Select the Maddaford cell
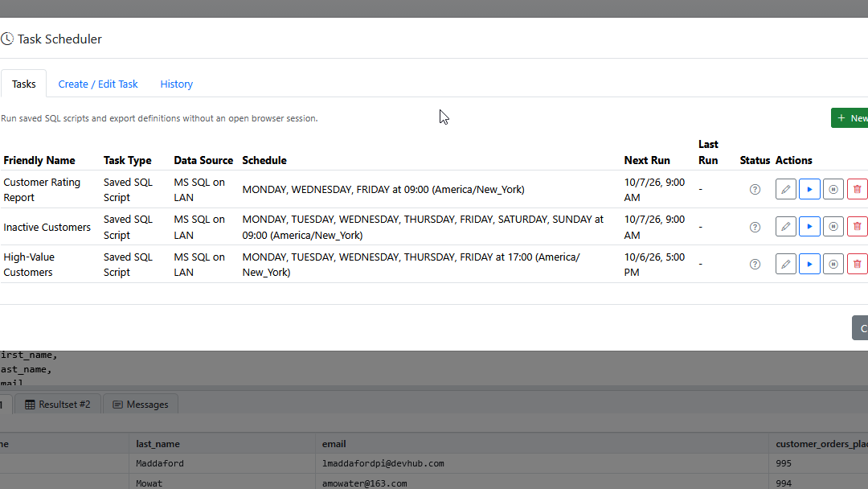868x489 pixels. (222, 463)
